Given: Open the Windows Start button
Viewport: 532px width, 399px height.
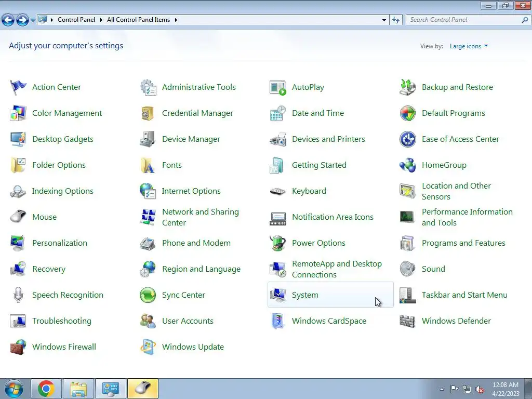Looking at the screenshot, I should point(14,389).
